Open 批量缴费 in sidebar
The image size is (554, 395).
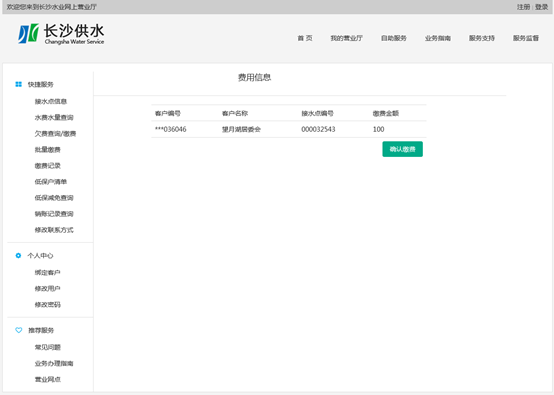click(48, 150)
